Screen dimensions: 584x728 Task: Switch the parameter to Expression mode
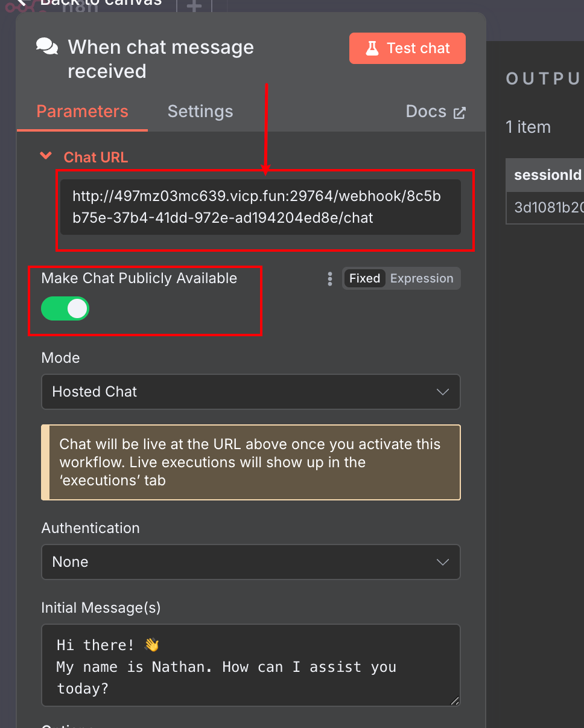tap(422, 279)
